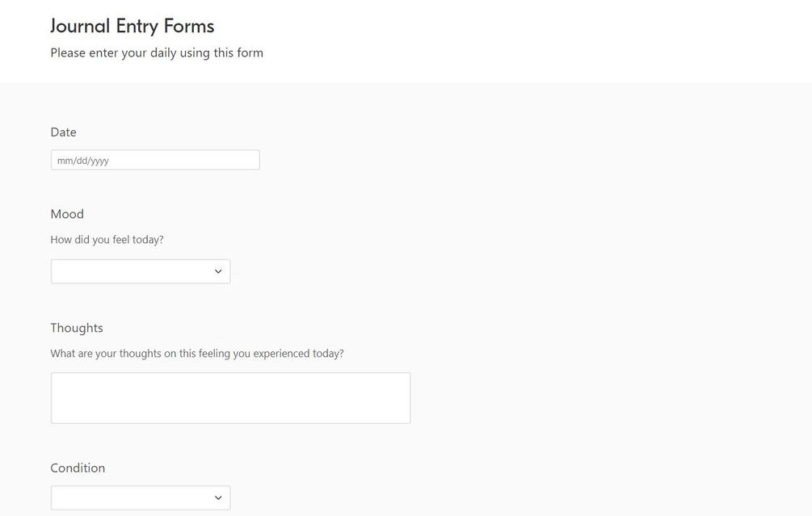Open the Condition dropdown
Image resolution: width=812 pixels, height=516 pixels.
(140, 497)
